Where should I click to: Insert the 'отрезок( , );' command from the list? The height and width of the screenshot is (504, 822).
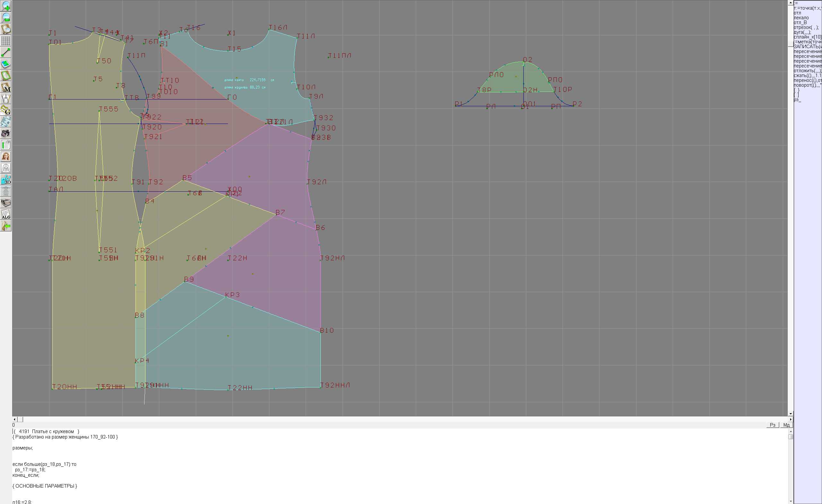(806, 27)
